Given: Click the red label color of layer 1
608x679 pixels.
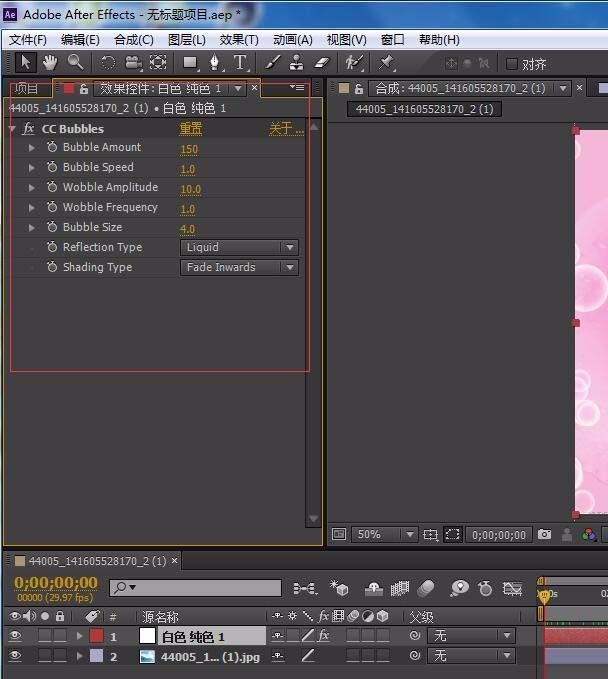Looking at the screenshot, I should (97, 636).
